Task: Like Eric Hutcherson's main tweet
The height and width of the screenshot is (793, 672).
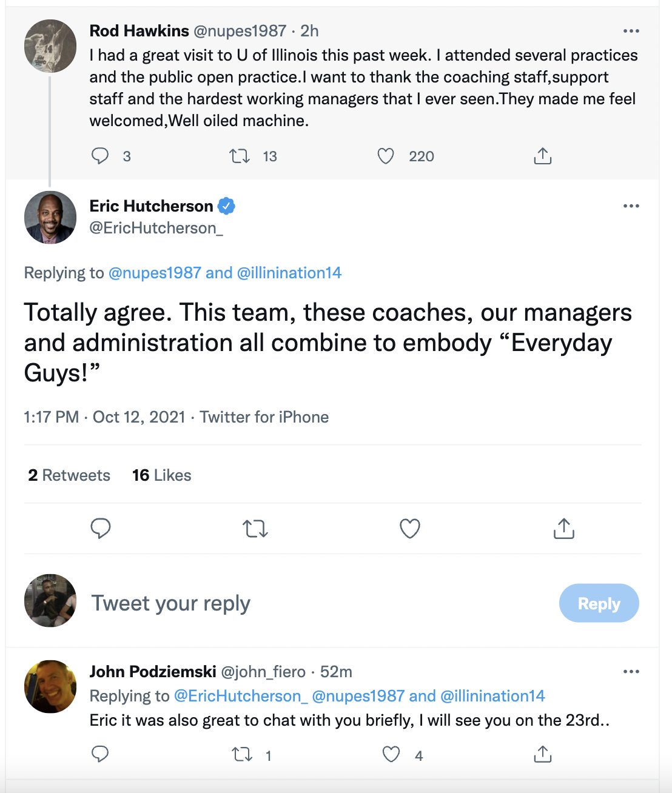Action: [410, 529]
